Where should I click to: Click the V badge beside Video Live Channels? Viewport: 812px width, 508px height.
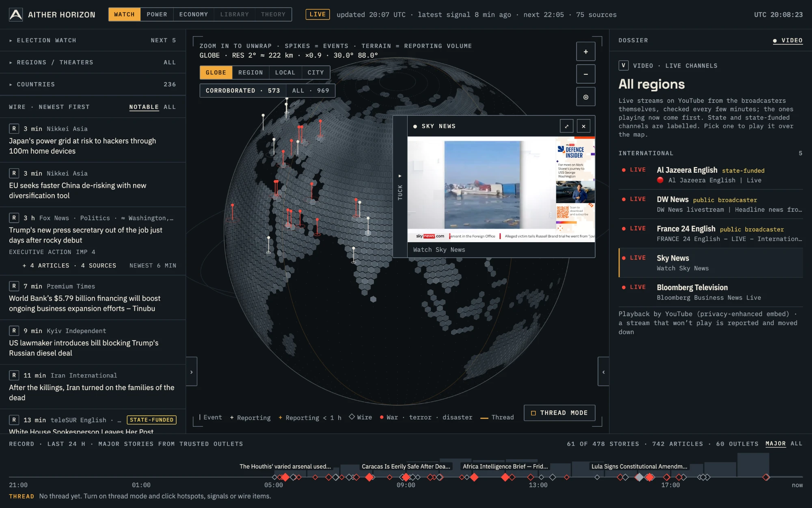[x=623, y=65]
